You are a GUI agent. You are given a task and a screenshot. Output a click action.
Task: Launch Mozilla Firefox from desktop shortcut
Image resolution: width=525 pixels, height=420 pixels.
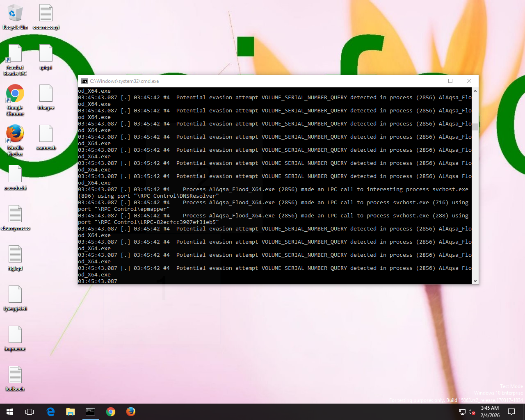pos(15,134)
